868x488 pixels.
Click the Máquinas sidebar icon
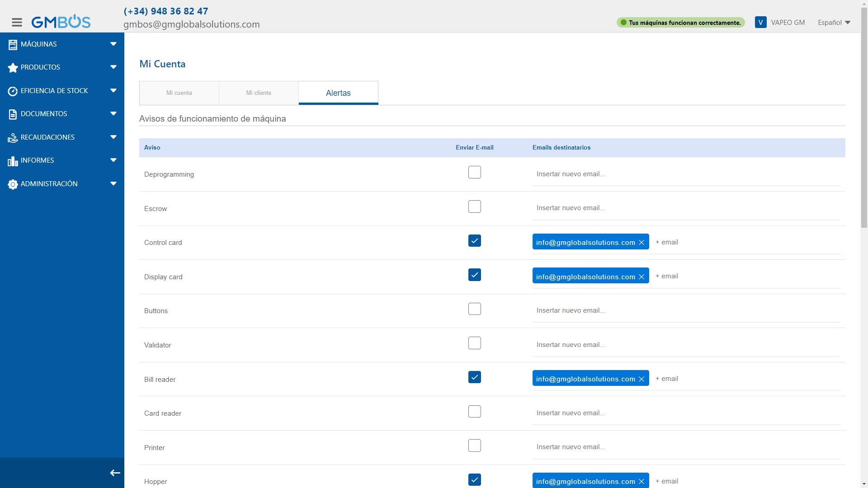click(13, 44)
